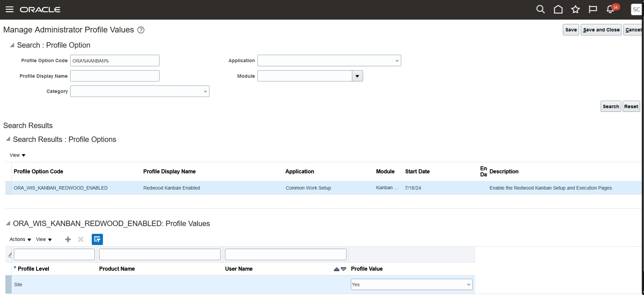
Task: Open page help question mark icon
Action: click(141, 30)
